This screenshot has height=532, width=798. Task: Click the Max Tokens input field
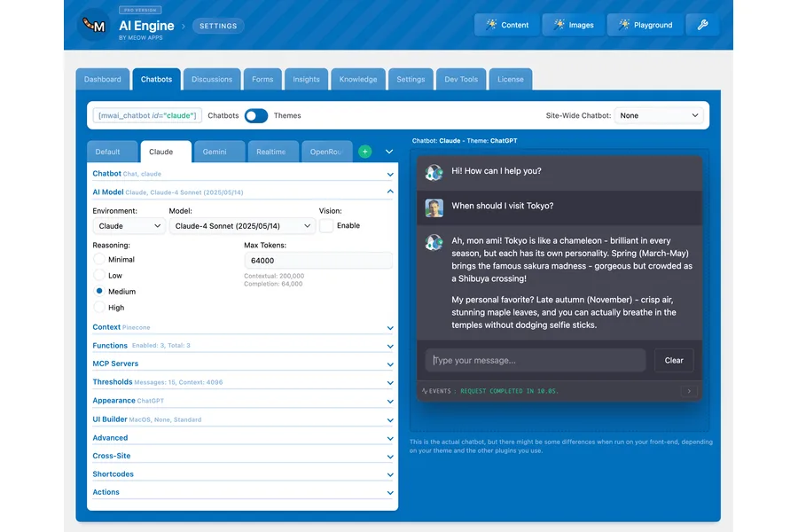click(318, 261)
